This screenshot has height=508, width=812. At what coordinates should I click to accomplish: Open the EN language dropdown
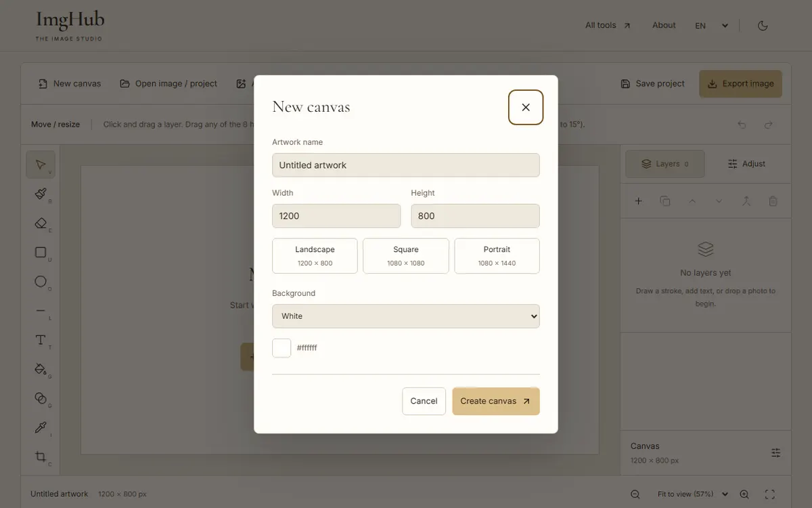(x=712, y=26)
